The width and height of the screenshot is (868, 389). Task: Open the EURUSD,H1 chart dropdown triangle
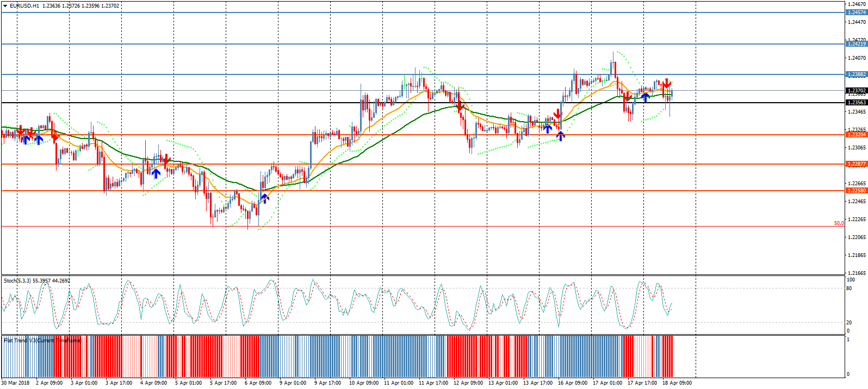[x=5, y=6]
